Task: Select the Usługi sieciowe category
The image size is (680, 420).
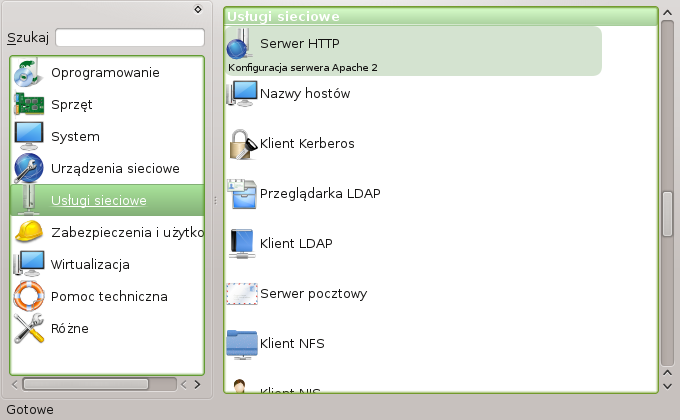Action: click(98, 201)
